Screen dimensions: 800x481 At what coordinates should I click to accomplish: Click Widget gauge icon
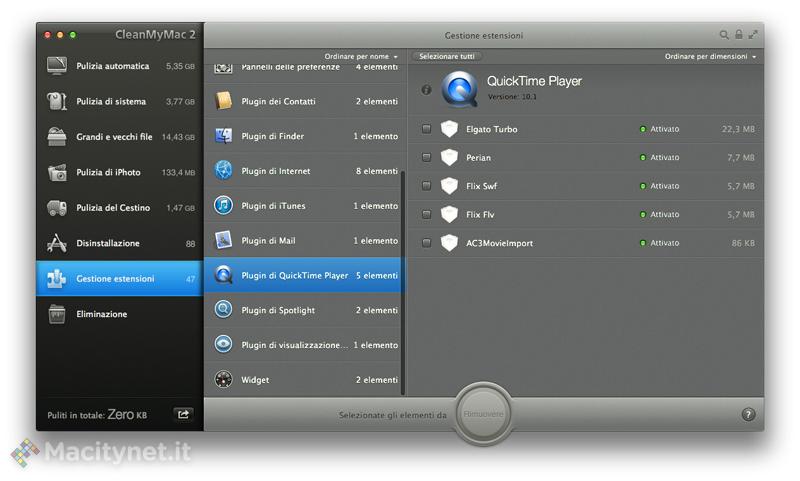pos(223,379)
